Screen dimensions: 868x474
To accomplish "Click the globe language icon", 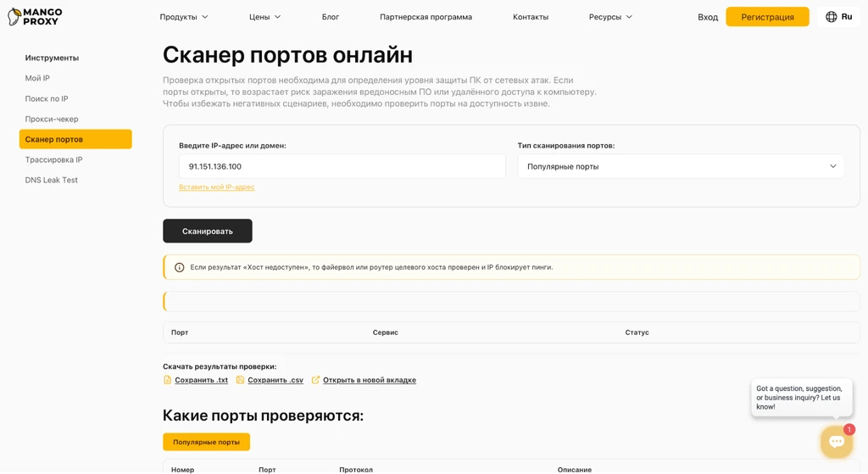I will coord(831,17).
